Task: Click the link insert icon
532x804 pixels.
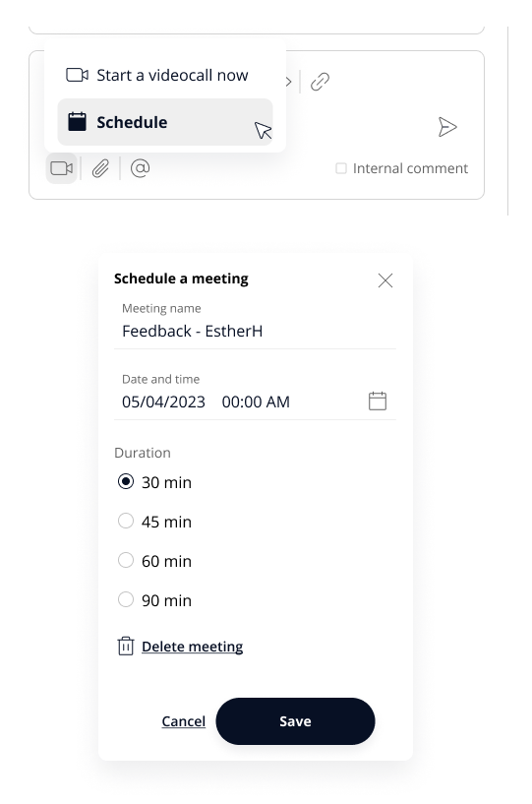Action: tap(320, 82)
